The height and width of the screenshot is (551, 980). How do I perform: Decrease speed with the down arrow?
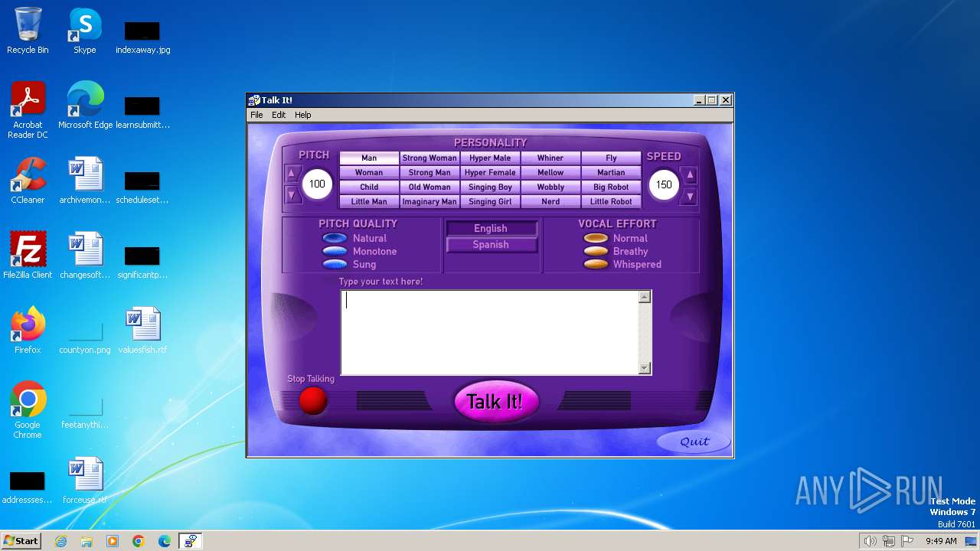pos(690,196)
